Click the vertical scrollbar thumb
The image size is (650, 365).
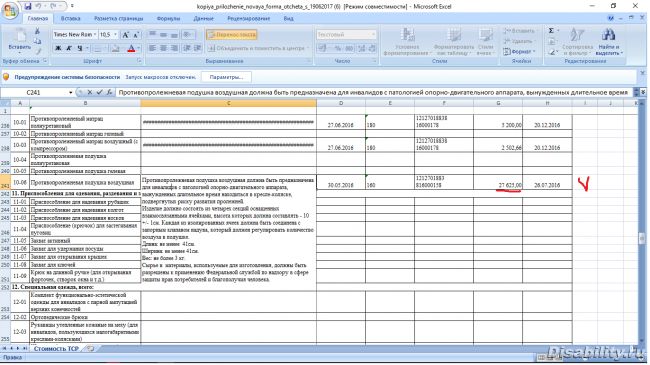pos(642,238)
